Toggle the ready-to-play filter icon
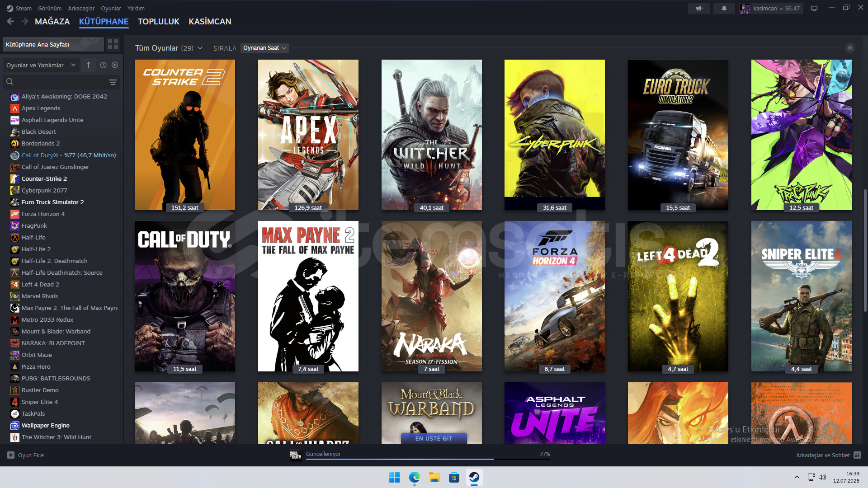 [x=115, y=65]
